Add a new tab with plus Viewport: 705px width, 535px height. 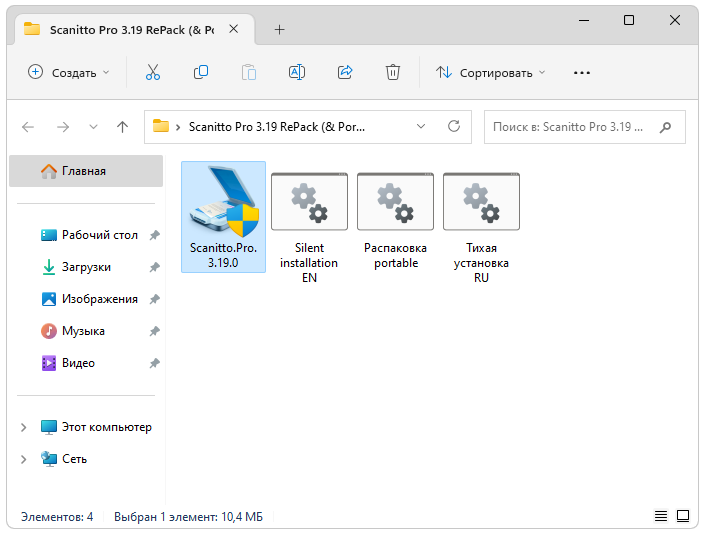click(x=279, y=30)
